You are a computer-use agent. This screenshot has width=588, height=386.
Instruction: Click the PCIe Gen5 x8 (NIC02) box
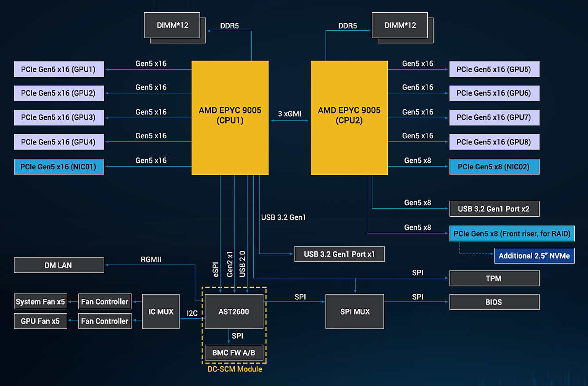(494, 167)
